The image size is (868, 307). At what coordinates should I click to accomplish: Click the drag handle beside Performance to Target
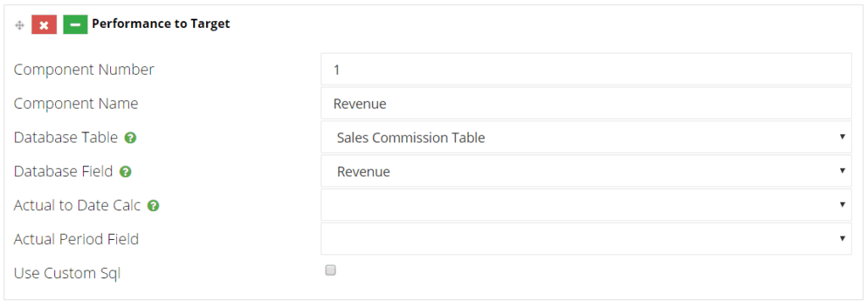(x=19, y=25)
